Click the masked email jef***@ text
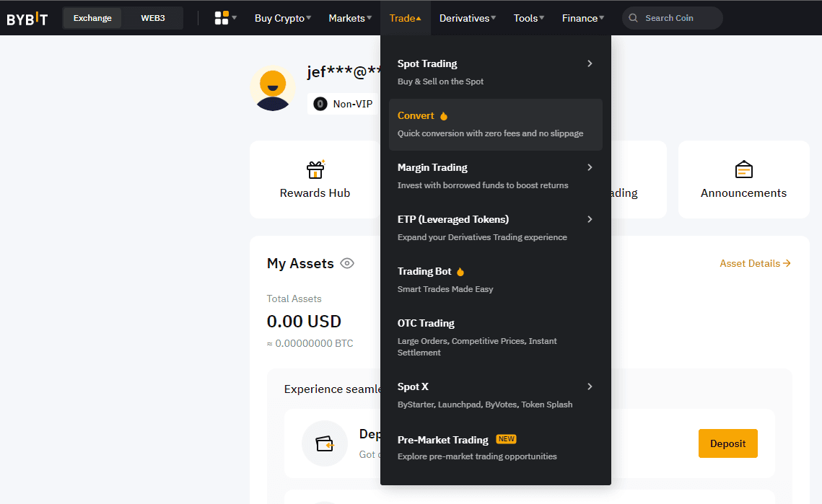This screenshot has height=504, width=822. coord(344,72)
